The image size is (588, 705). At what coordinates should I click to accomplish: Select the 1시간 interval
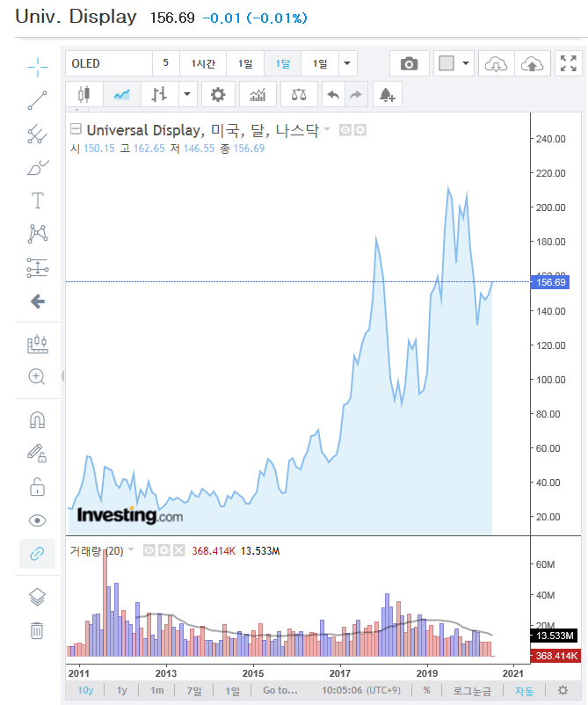point(203,63)
